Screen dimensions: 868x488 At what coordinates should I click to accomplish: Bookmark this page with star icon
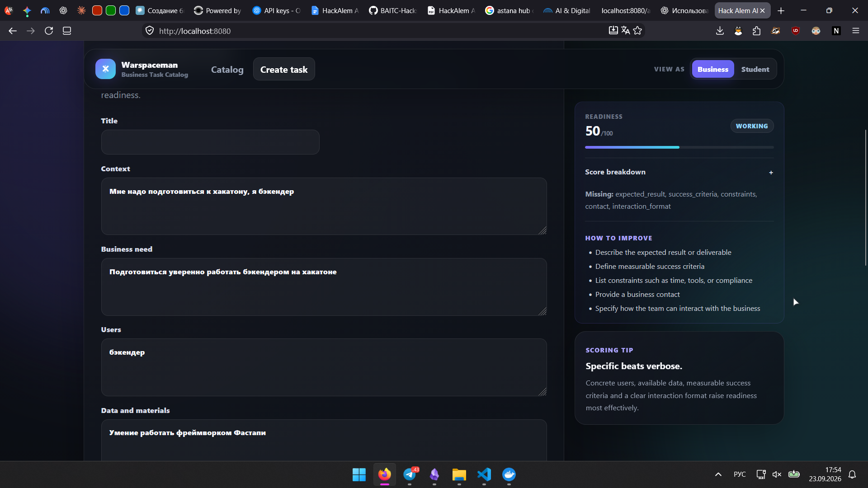tap(637, 30)
